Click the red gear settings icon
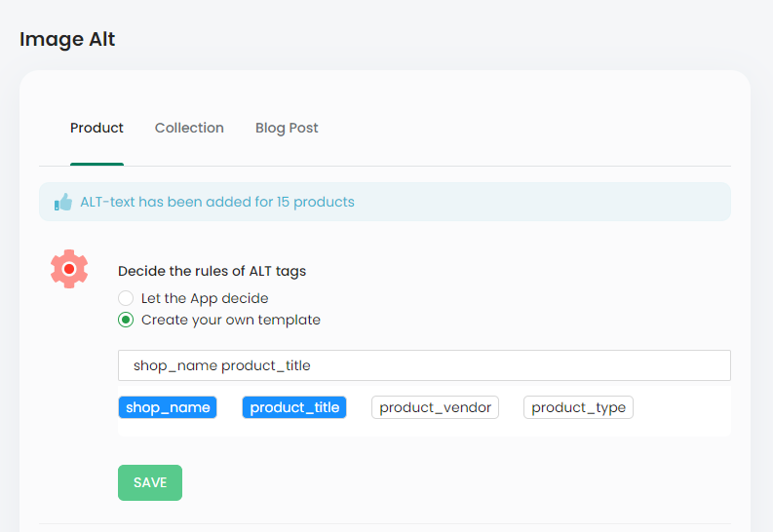Viewport: 773px width, 532px height. click(69, 269)
